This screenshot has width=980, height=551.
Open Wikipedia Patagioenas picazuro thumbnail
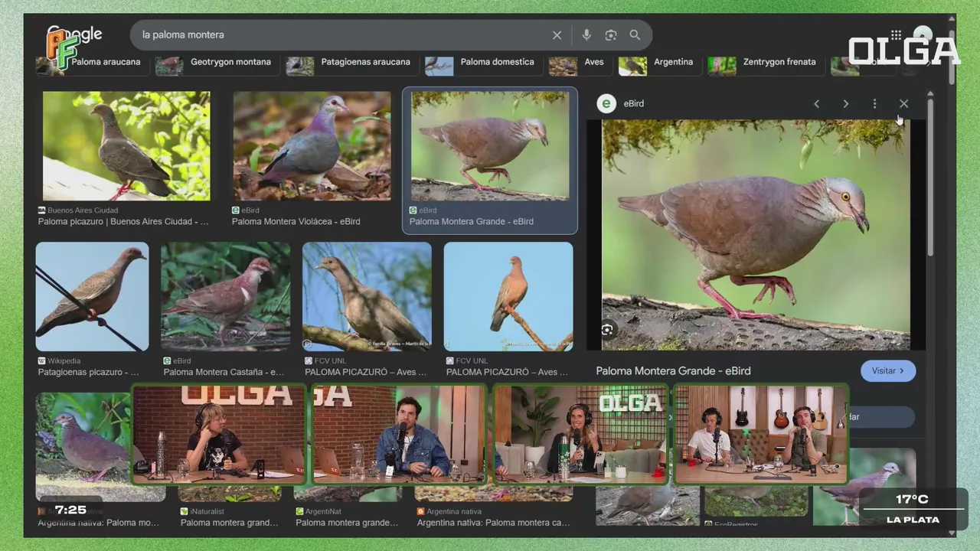click(x=92, y=297)
